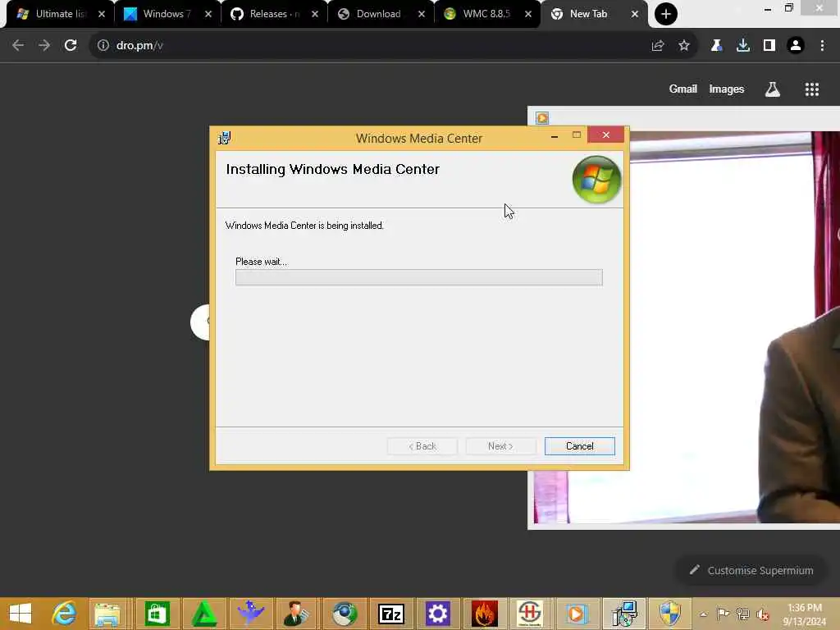
Task: Open the media player taskbar button
Action: tap(577, 614)
